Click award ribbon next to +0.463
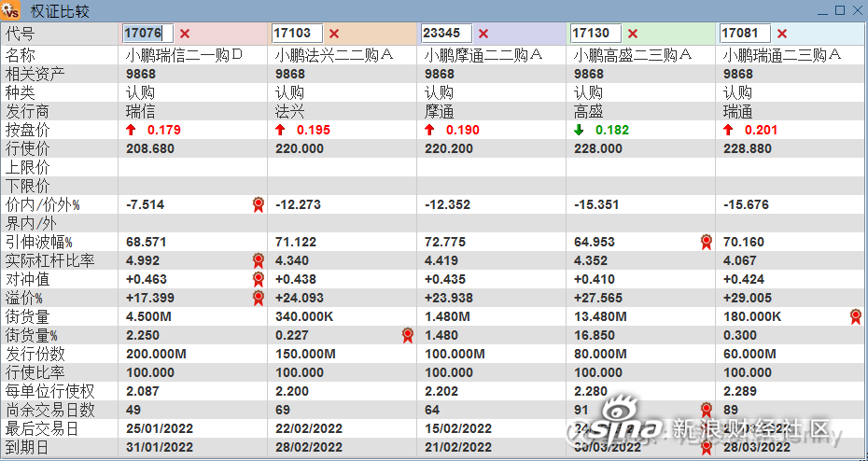This screenshot has height=461, width=868. coord(258,279)
